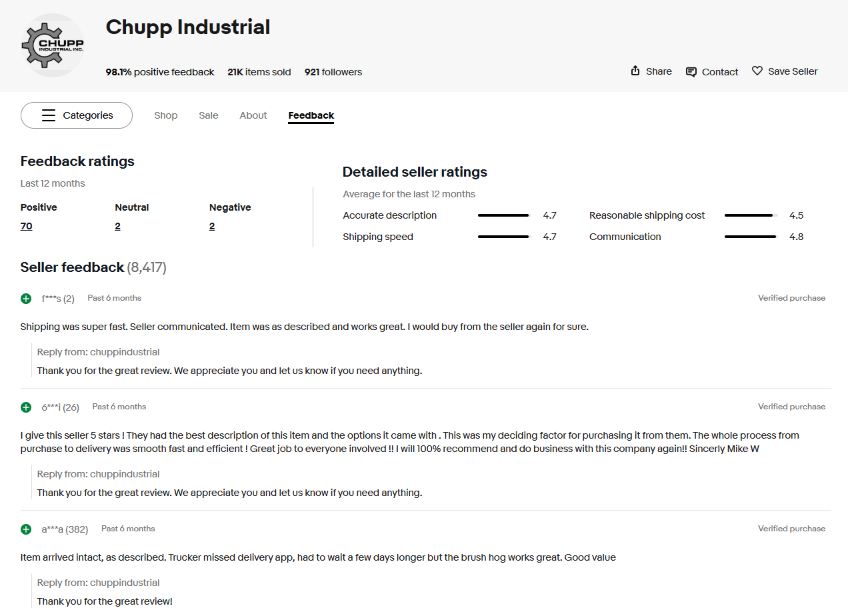Click the 4.5 shipping cost score
Viewport: 848px width, 616px height.
click(796, 215)
